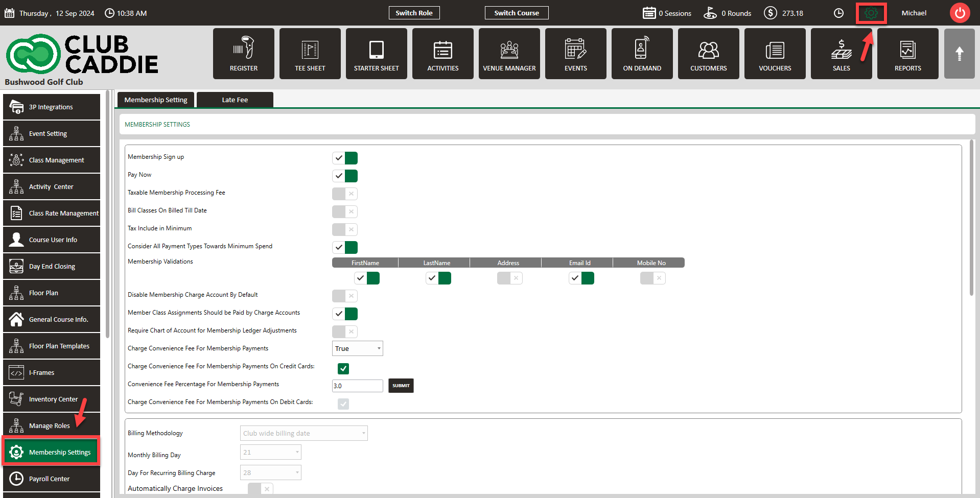This screenshot has height=498, width=980.
Task: Click the settings panel vertical scrollbar
Action: [971, 218]
